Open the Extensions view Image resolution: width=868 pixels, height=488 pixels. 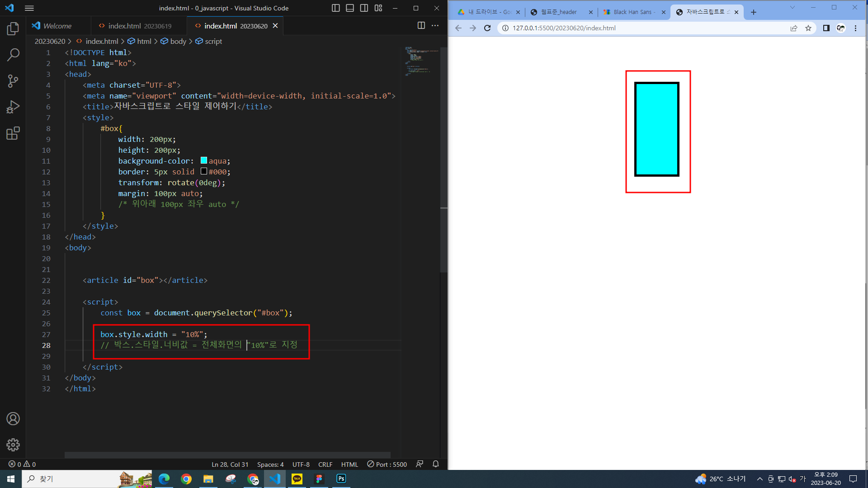13,133
